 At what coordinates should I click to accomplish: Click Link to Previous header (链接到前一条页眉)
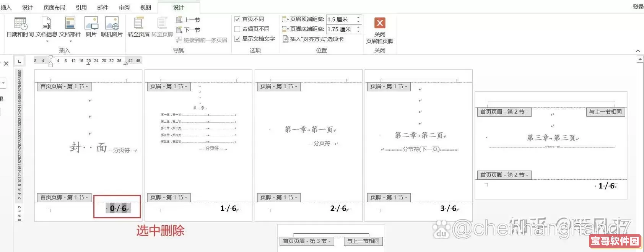(x=202, y=40)
